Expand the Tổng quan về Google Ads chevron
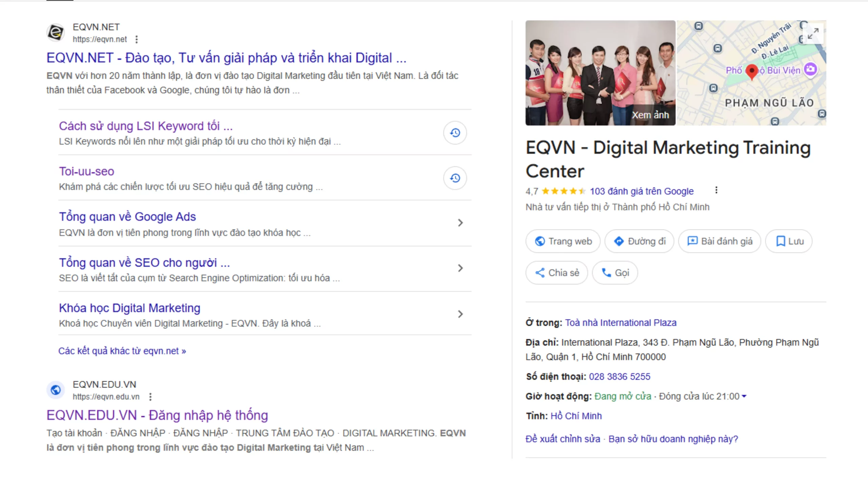Screen dimensions: 868x488 (x=460, y=223)
